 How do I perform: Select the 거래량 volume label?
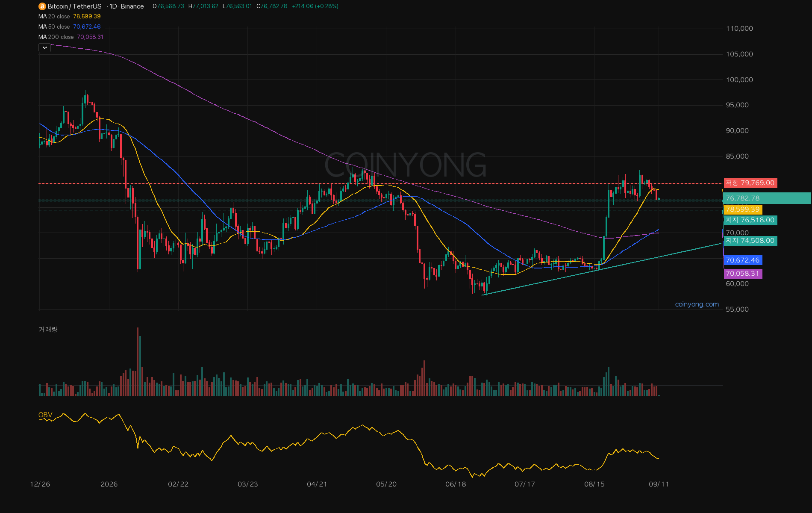coord(48,329)
